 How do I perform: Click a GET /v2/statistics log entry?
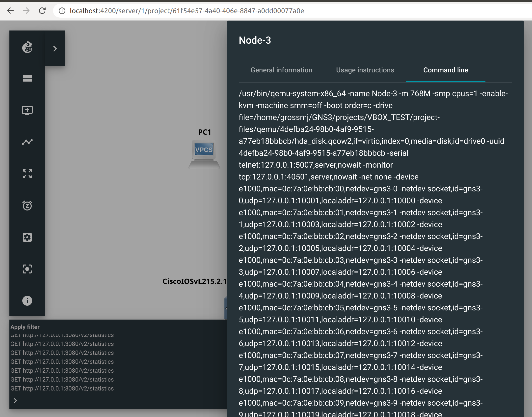pyautogui.click(x=62, y=362)
